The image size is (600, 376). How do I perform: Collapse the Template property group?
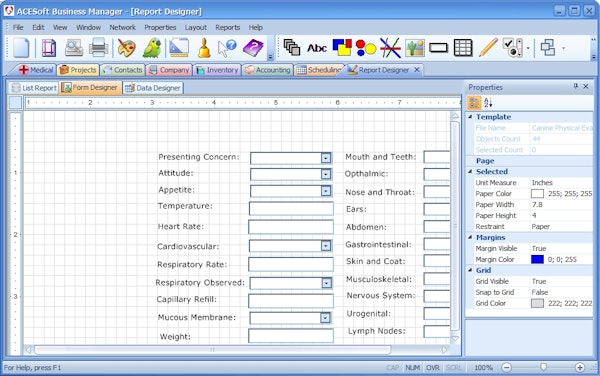click(x=470, y=117)
